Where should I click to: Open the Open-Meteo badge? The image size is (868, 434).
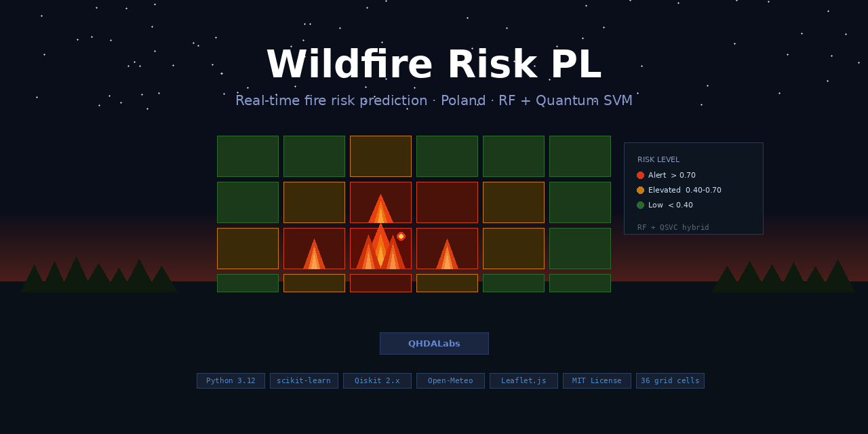pyautogui.click(x=450, y=380)
